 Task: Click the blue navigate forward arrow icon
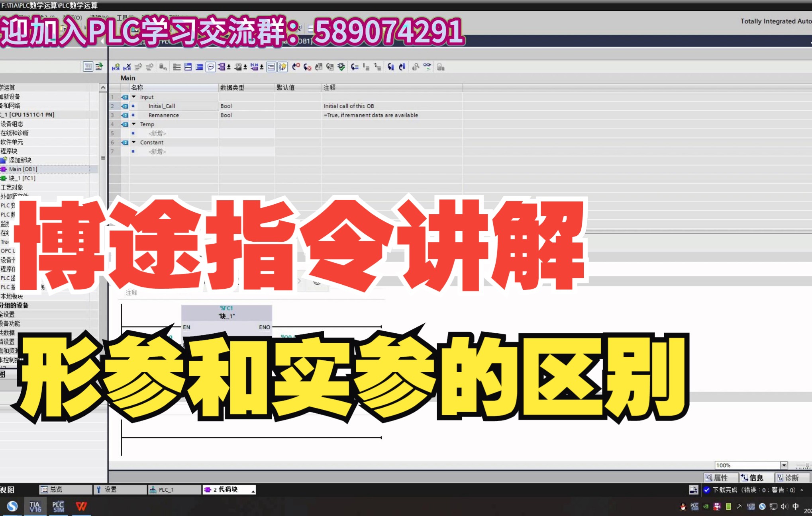(402, 67)
